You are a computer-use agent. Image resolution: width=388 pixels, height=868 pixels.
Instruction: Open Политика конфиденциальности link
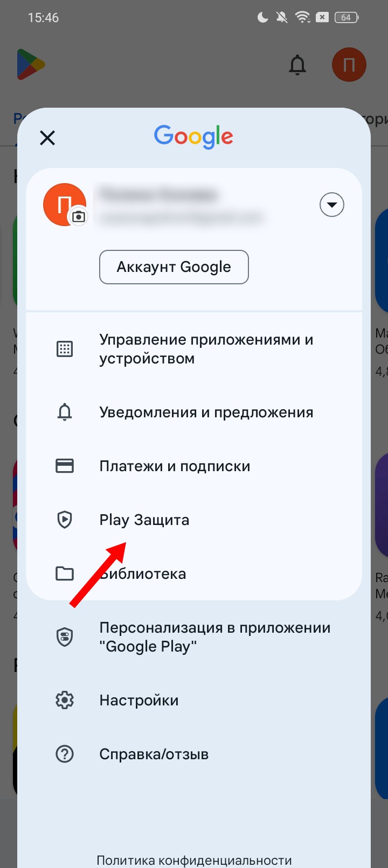(x=194, y=860)
